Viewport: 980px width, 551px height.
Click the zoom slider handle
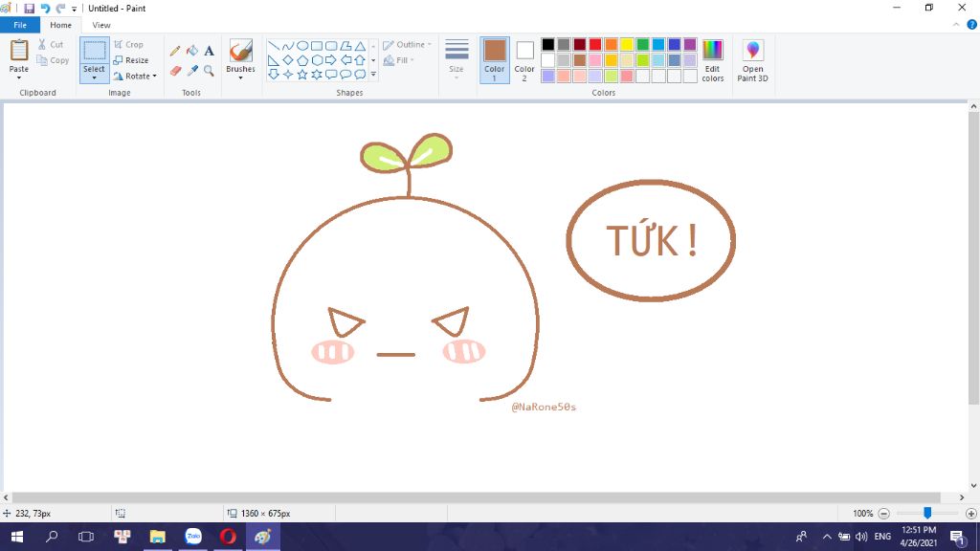927,513
